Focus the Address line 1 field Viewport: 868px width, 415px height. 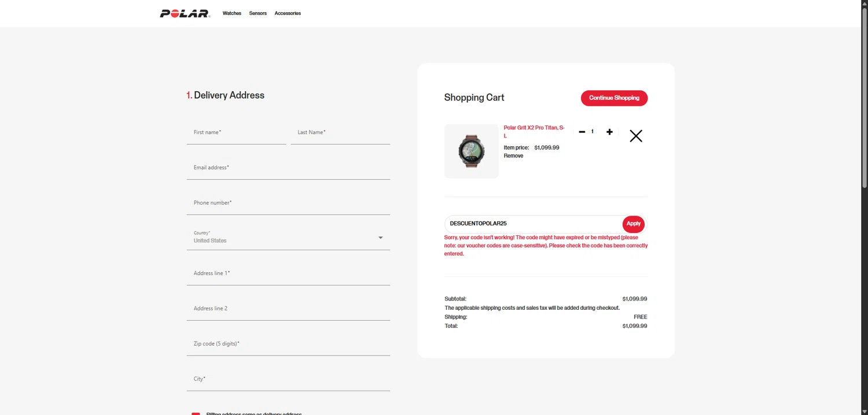point(288,273)
